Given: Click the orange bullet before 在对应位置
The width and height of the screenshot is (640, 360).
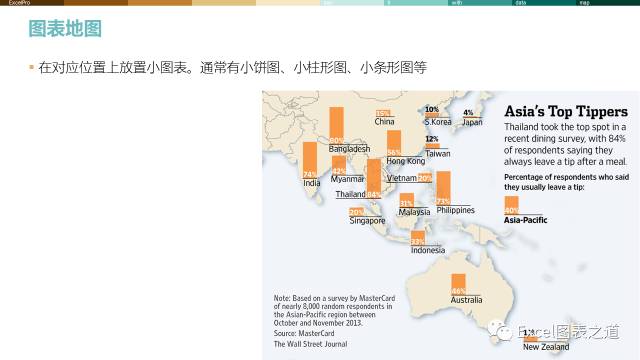Looking at the screenshot, I should pos(31,67).
